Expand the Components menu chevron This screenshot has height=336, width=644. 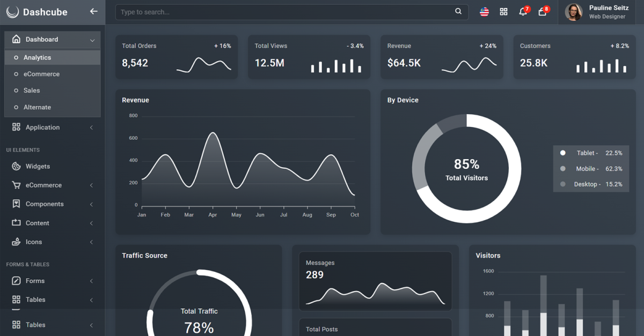[x=91, y=204]
